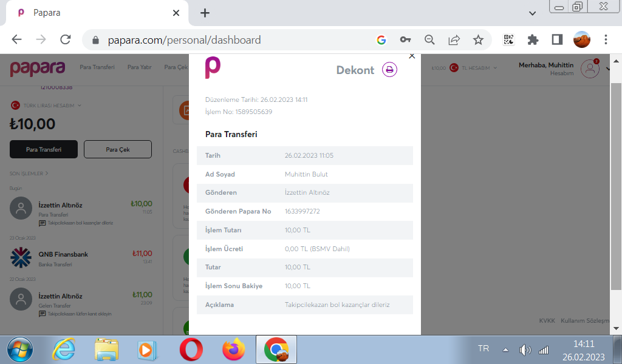Viewport: 622px width, 364px height.
Task: Click the Papara tab title
Action: [47, 13]
